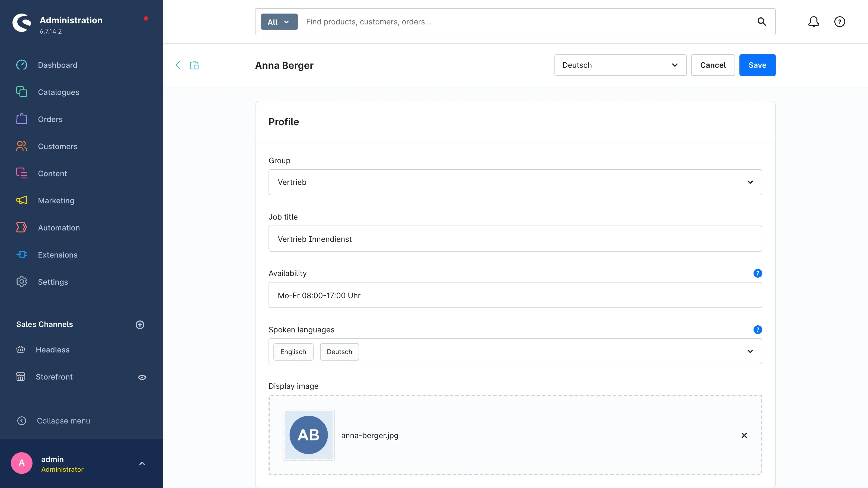The width and height of the screenshot is (868, 488).
Task: Click the search magnifier icon
Action: point(761,22)
